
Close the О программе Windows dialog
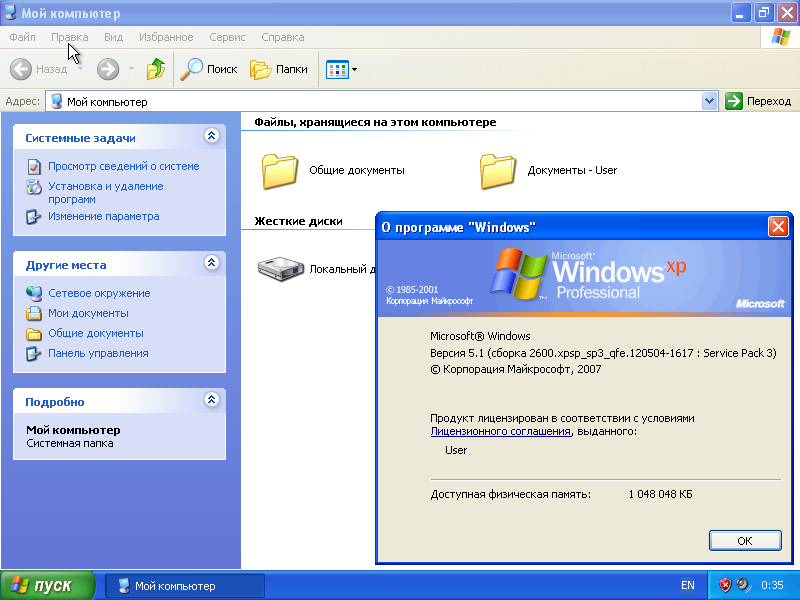778,227
